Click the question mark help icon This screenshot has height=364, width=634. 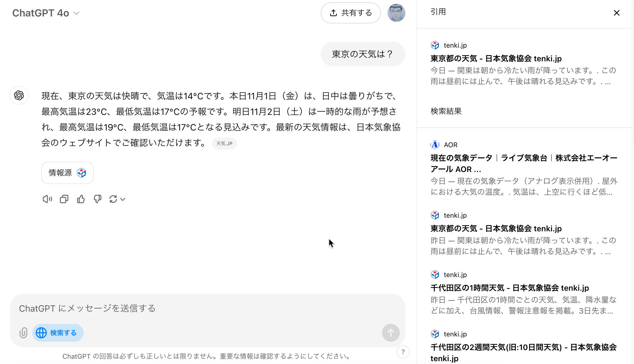pyautogui.click(x=403, y=352)
